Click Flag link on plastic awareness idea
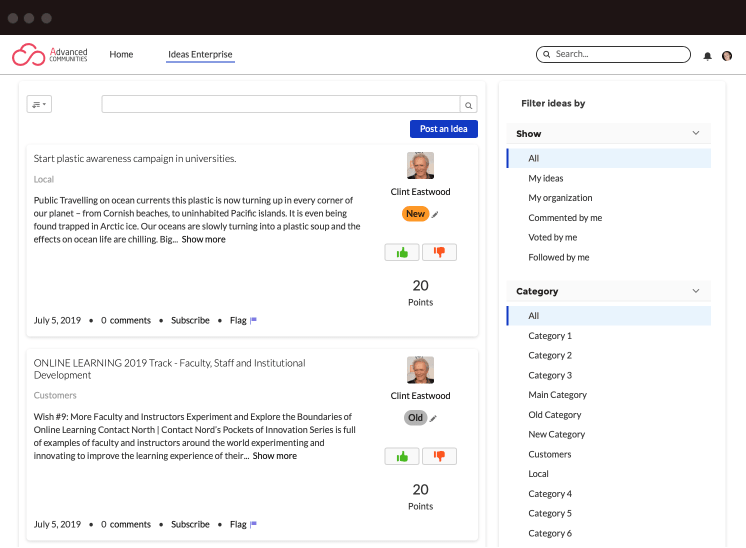Viewport: 746px width, 548px height. pos(238,320)
